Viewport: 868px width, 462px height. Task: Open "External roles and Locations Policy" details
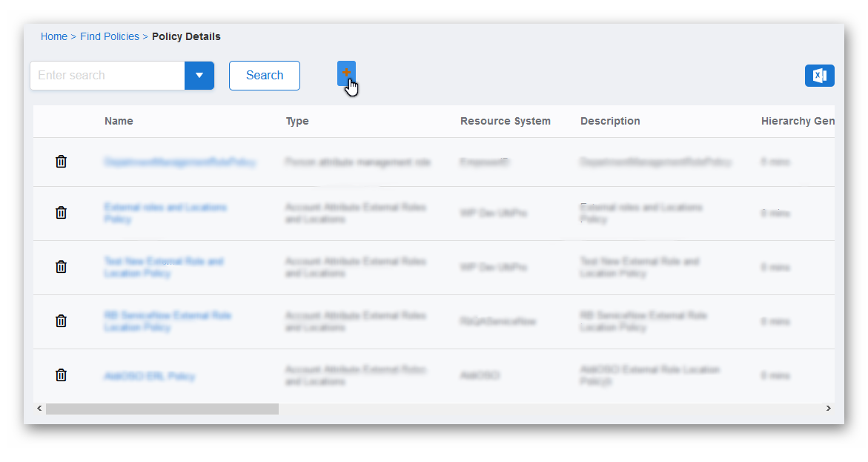click(165, 213)
